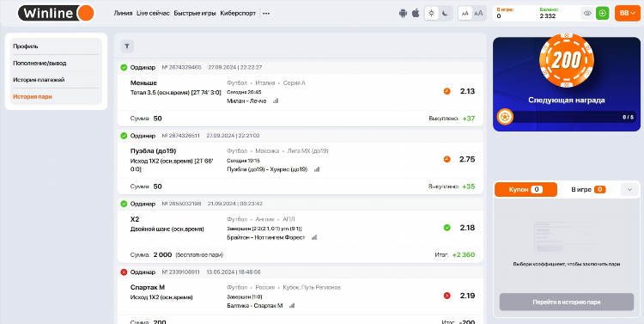644x324 pixels.
Task: Hide balance with the eye icon
Action: pos(587,13)
